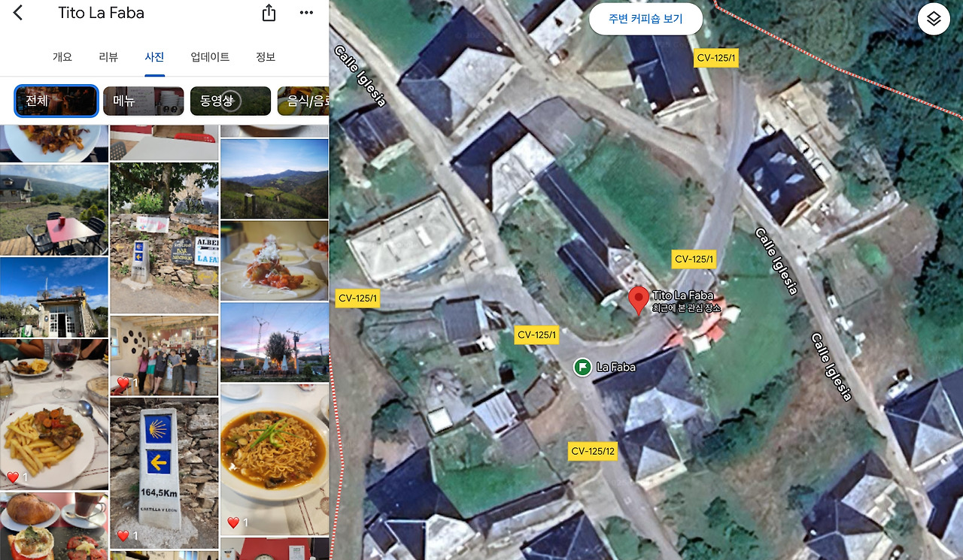Select the 동영상 filter chip
Screen dimensions: 963x560
tap(230, 101)
